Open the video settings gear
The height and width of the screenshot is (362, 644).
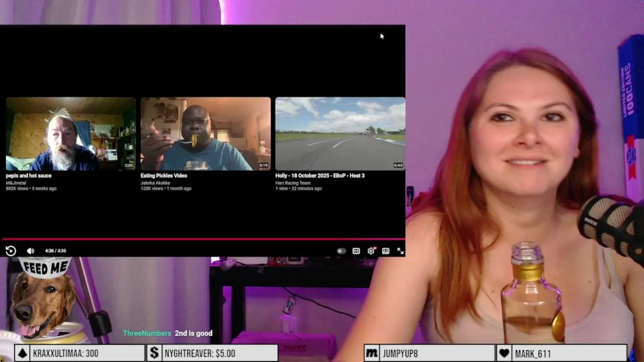coord(371,251)
